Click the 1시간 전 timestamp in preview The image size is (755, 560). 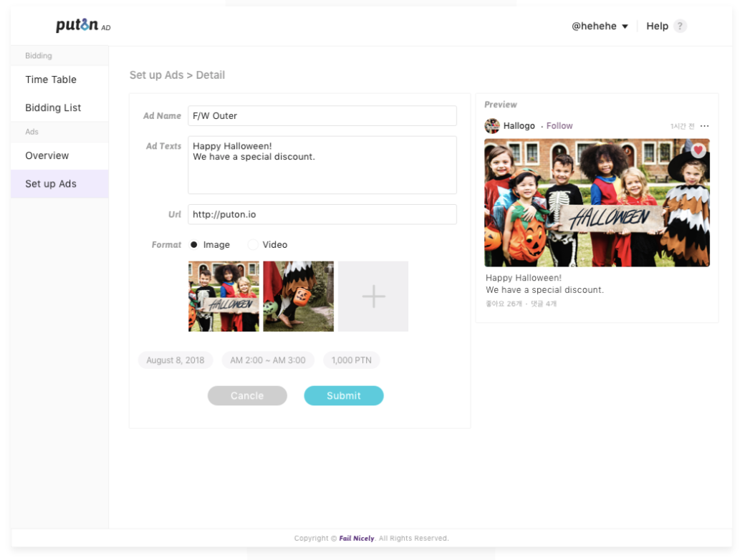[x=682, y=126]
